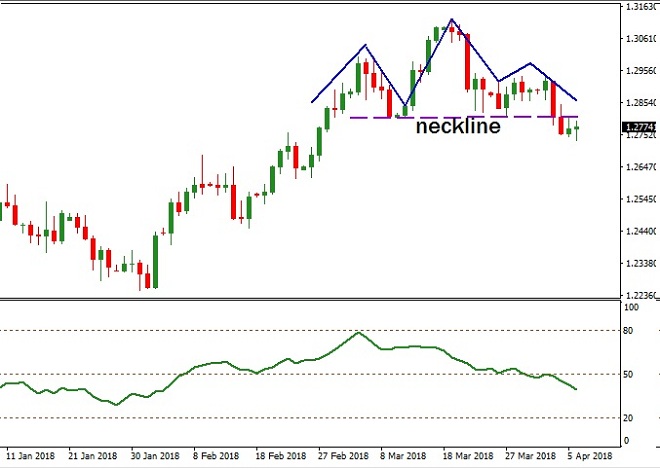Select the "27 Feb 2018" date label
This screenshot has width=660, height=469.
pos(343,456)
